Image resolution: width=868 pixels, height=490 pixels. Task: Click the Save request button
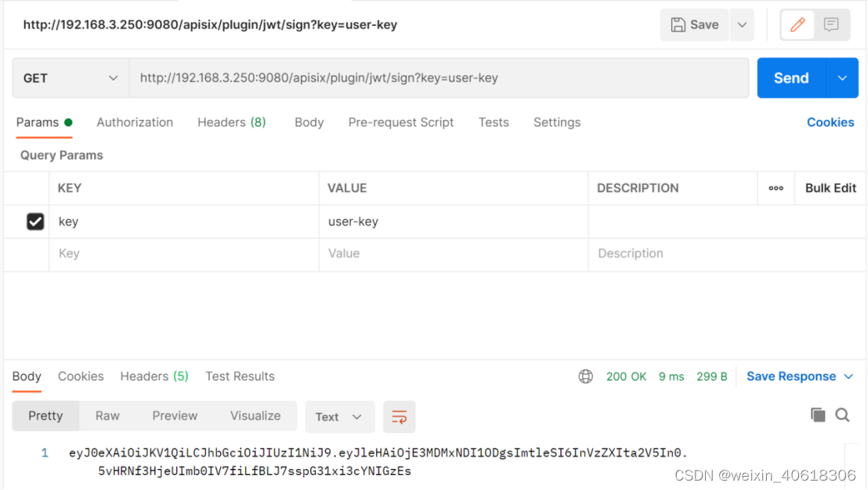694,25
